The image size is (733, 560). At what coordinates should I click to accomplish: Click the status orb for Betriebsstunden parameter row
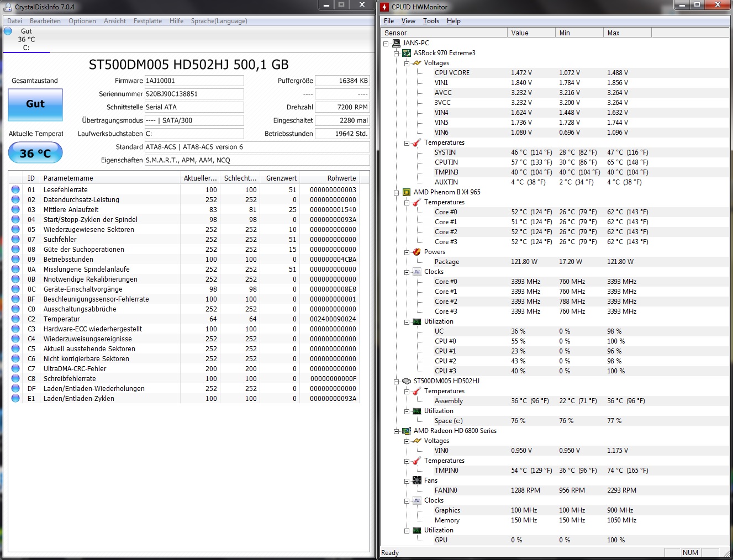[x=15, y=259]
